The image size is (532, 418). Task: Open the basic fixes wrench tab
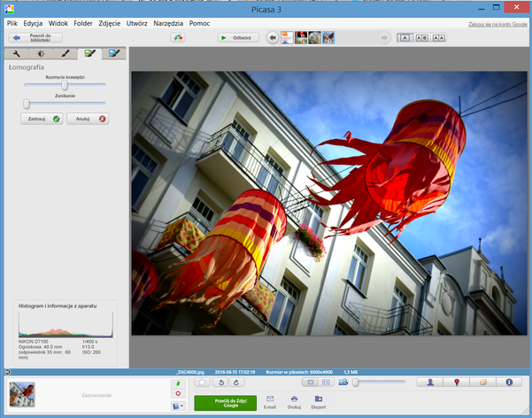17,55
